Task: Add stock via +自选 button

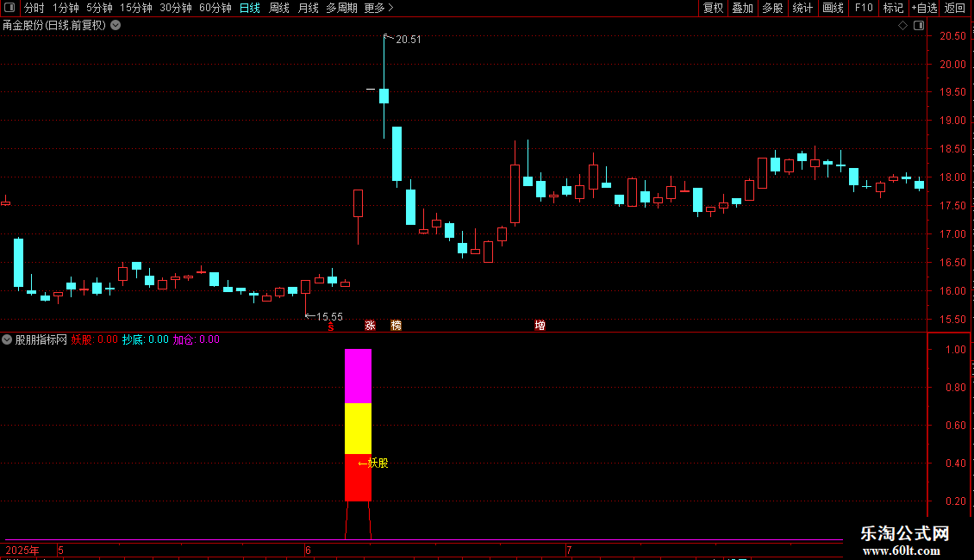Action: pyautogui.click(x=924, y=8)
